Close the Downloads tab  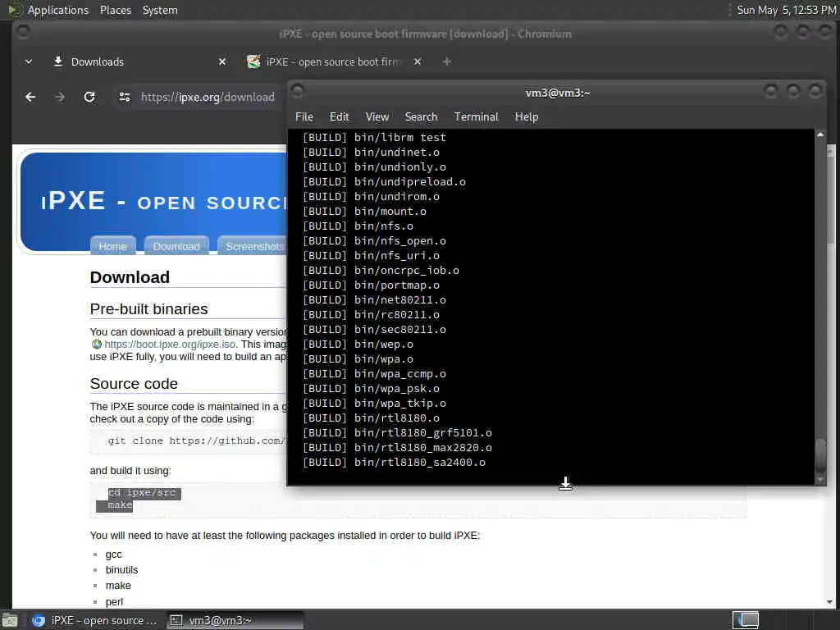[222, 62]
